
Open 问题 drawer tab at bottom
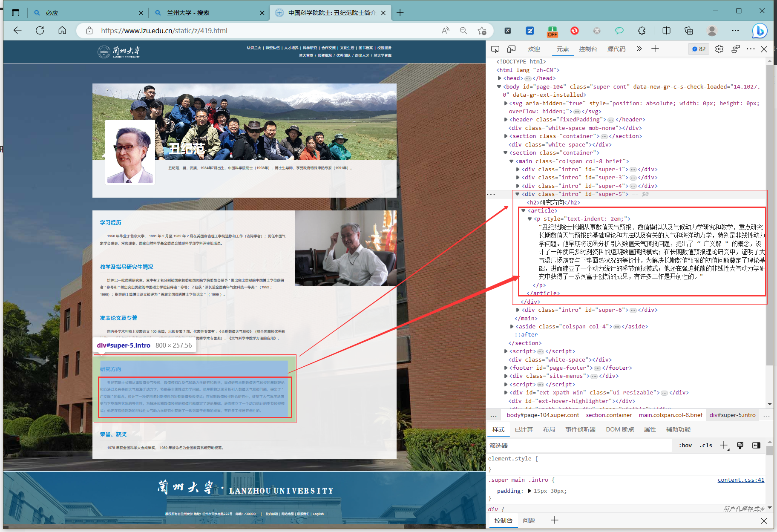pyautogui.click(x=529, y=520)
